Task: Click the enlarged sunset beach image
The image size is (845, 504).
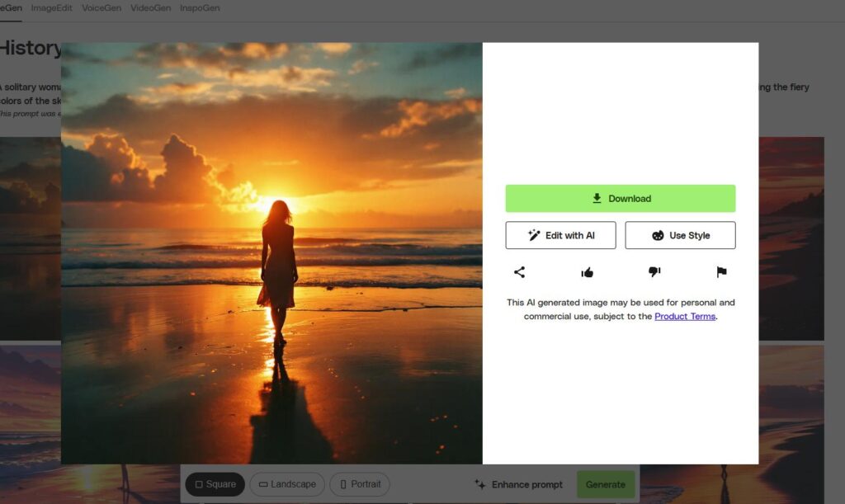Action: [x=272, y=252]
